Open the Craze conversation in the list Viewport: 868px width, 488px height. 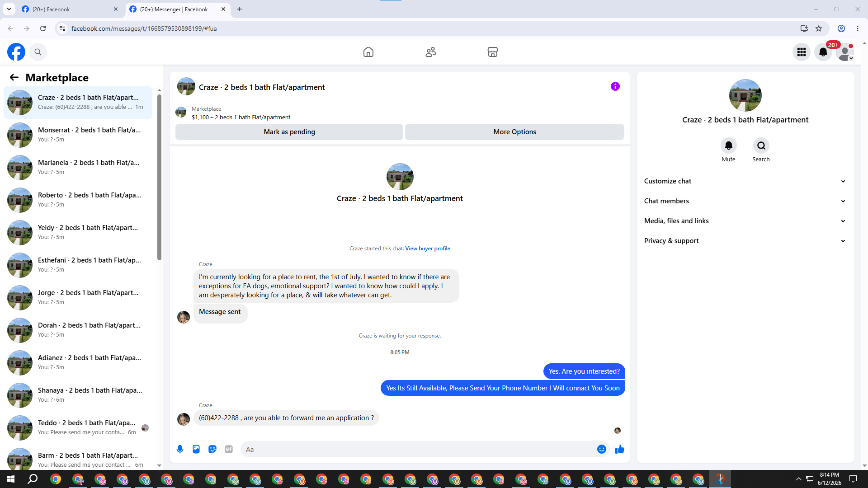pyautogui.click(x=78, y=103)
